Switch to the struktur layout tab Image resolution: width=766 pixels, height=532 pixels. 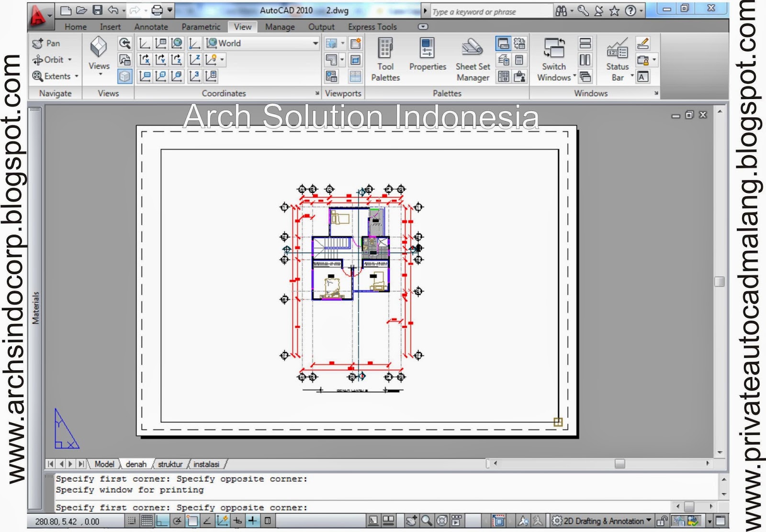(170, 464)
